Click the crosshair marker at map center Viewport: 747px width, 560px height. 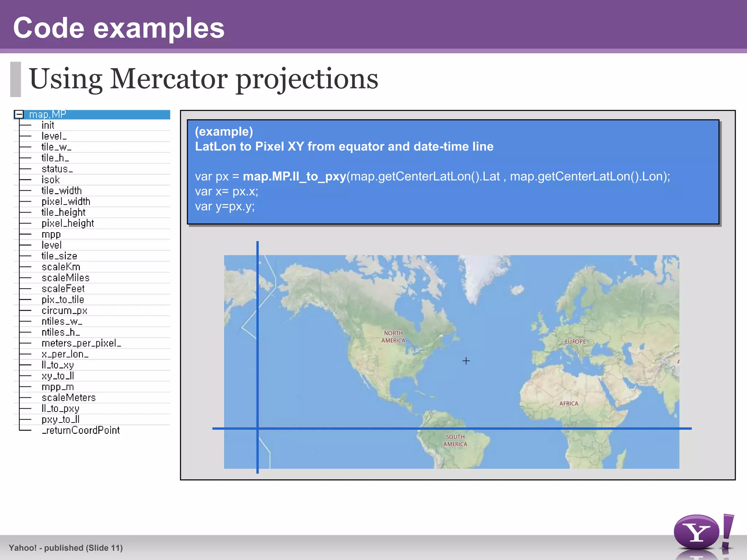[466, 361]
